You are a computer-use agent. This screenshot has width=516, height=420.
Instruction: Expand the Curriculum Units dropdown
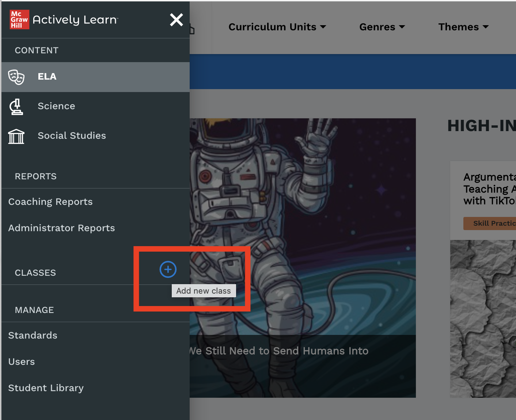pyautogui.click(x=277, y=27)
